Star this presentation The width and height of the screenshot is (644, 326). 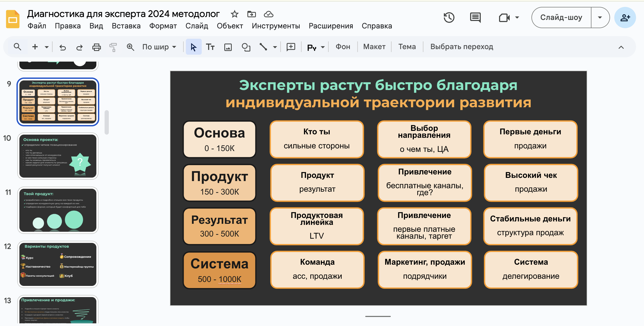(x=234, y=14)
